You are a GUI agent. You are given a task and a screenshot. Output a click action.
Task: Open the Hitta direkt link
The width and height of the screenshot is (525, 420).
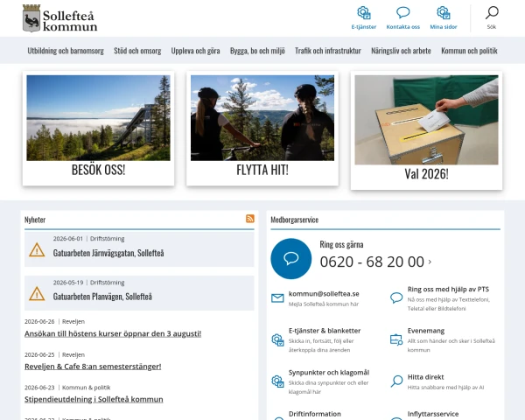coord(425,377)
